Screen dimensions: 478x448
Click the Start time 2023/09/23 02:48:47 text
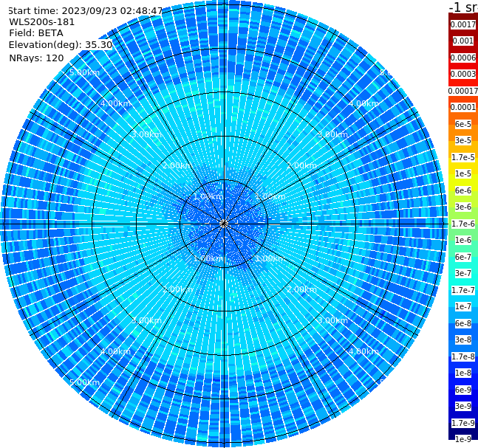click(85, 10)
